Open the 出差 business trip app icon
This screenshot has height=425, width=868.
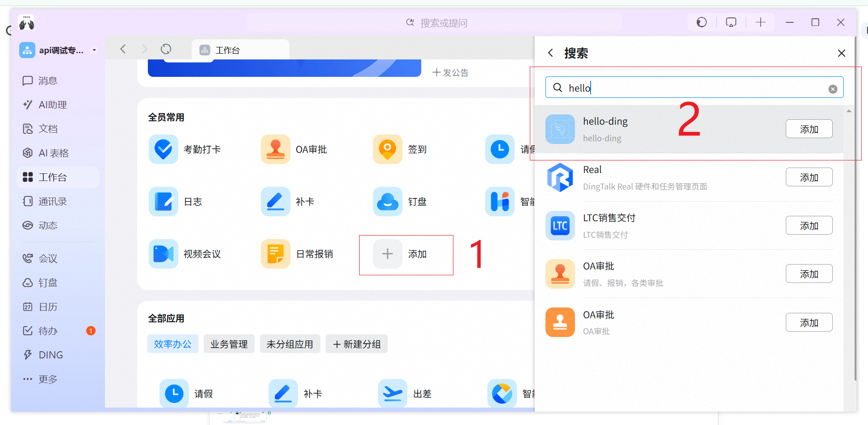click(393, 394)
